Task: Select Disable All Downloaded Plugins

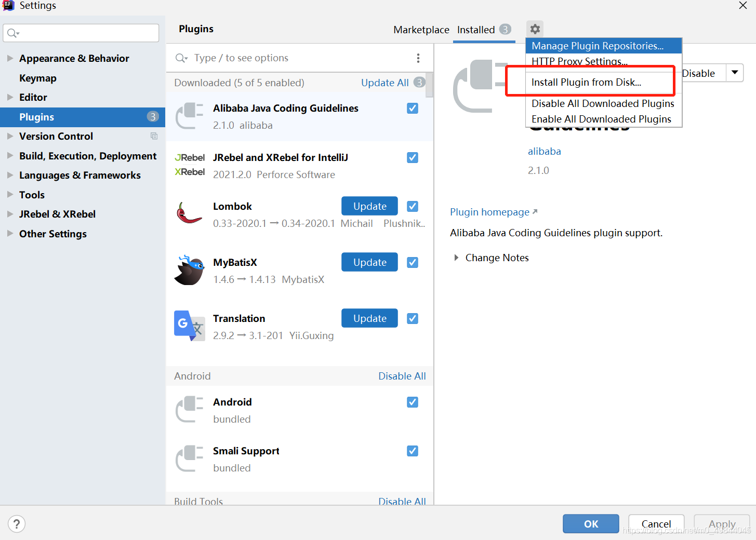Action: pos(604,103)
